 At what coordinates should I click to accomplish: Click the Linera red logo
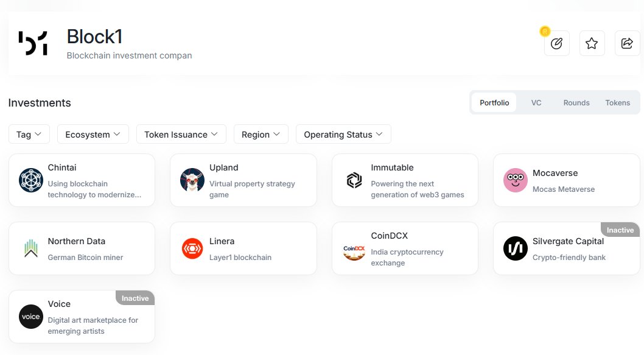pos(192,248)
